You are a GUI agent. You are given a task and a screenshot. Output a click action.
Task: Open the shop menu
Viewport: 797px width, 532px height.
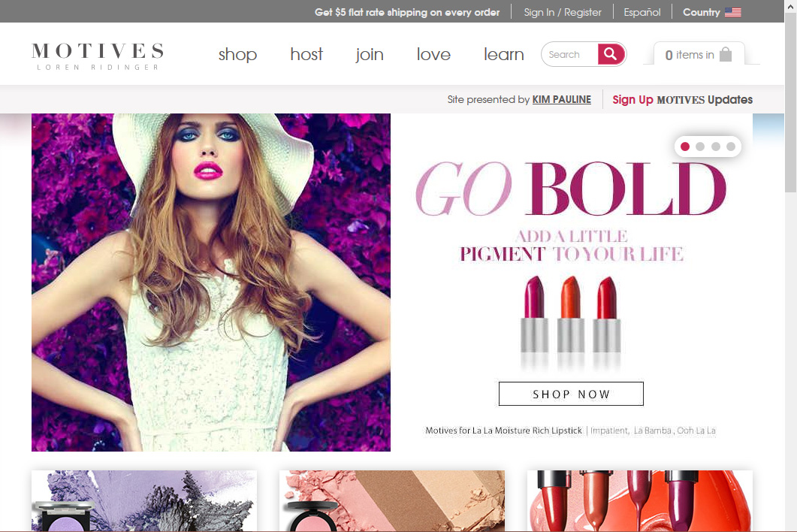click(238, 54)
